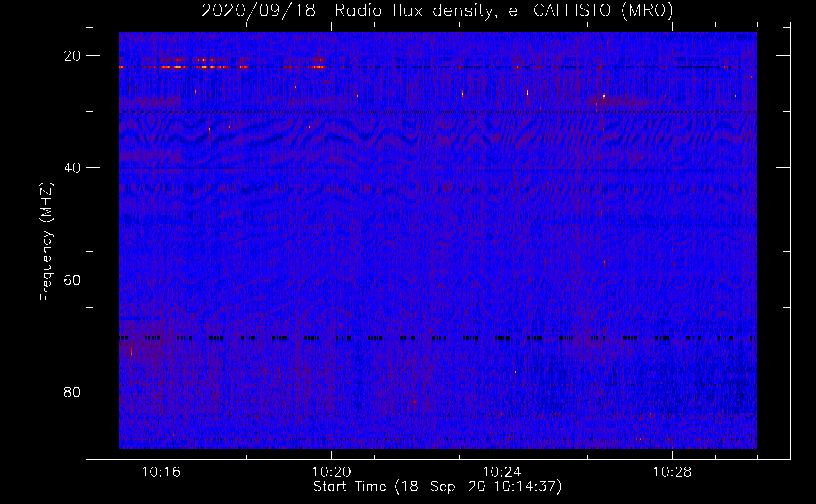Click the 60 MHz frequency tick label
The width and height of the screenshot is (816, 504).
[72, 280]
